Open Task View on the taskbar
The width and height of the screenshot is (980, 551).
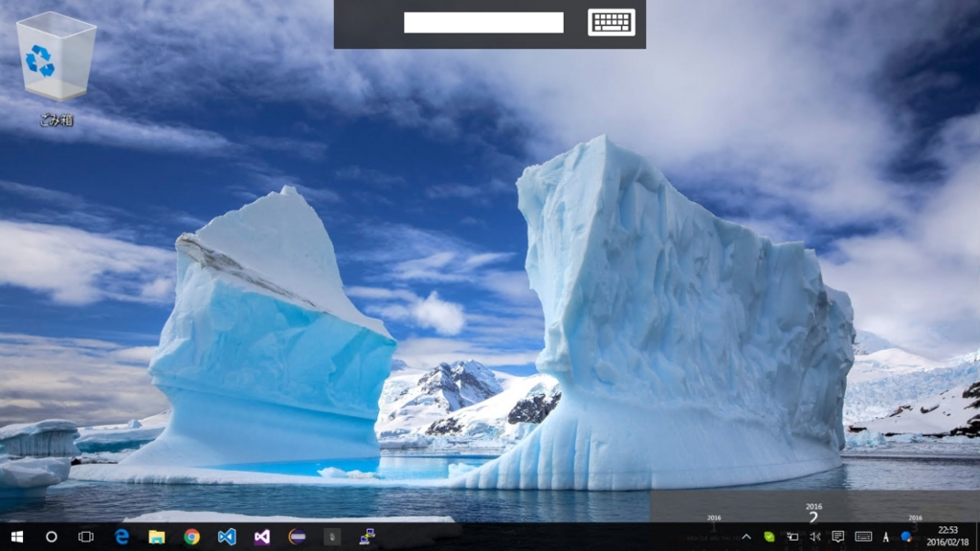[86, 537]
